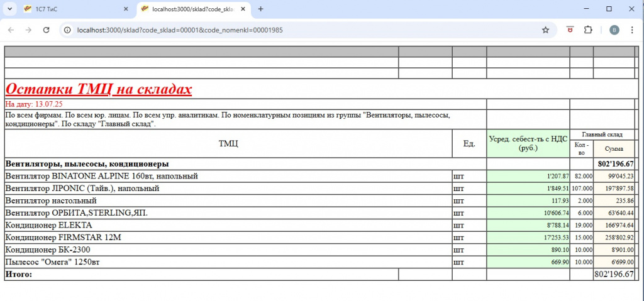Open the Extensions puzzle icon
This screenshot has width=644, height=301.
588,30
